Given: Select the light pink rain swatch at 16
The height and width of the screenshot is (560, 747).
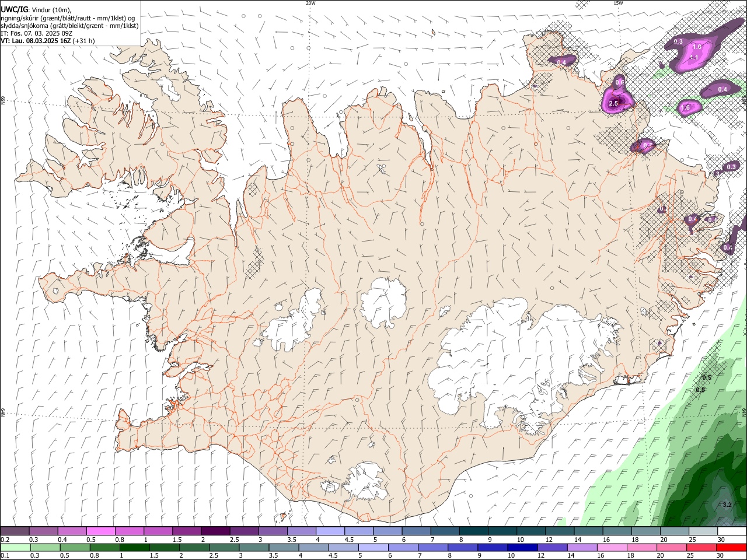Looking at the screenshot, I should 612,547.
